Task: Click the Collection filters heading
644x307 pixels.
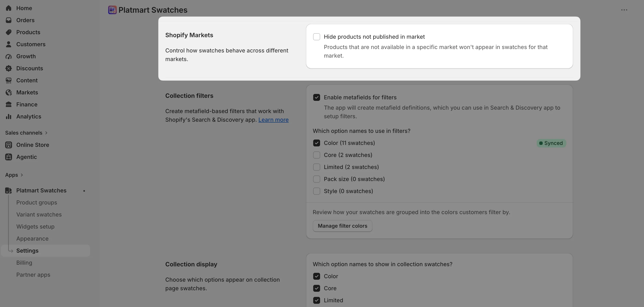Action: pyautogui.click(x=189, y=96)
